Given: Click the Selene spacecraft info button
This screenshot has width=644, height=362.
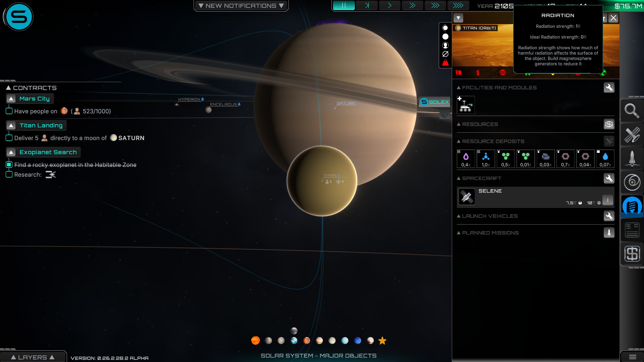Looking at the screenshot, I should click(607, 200).
